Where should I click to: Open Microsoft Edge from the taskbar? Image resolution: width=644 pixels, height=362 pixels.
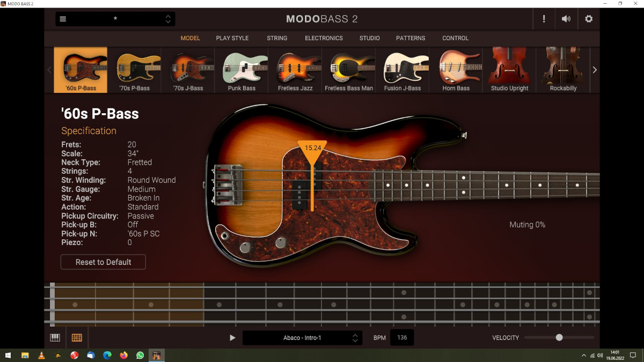tap(107, 355)
